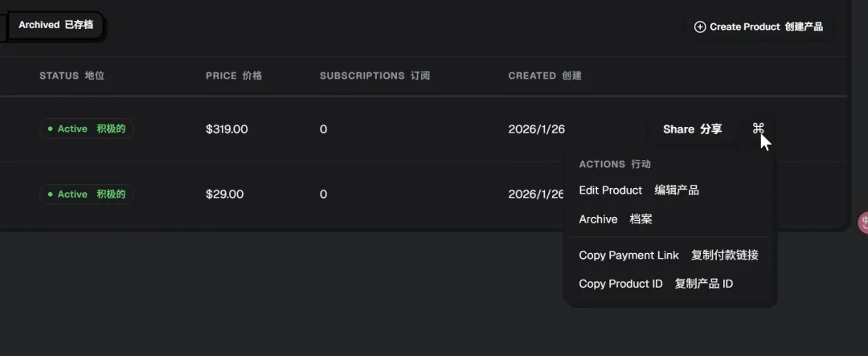Image resolution: width=868 pixels, height=356 pixels.
Task: Click subscriptions count in the $29.00 row
Action: pyautogui.click(x=323, y=194)
